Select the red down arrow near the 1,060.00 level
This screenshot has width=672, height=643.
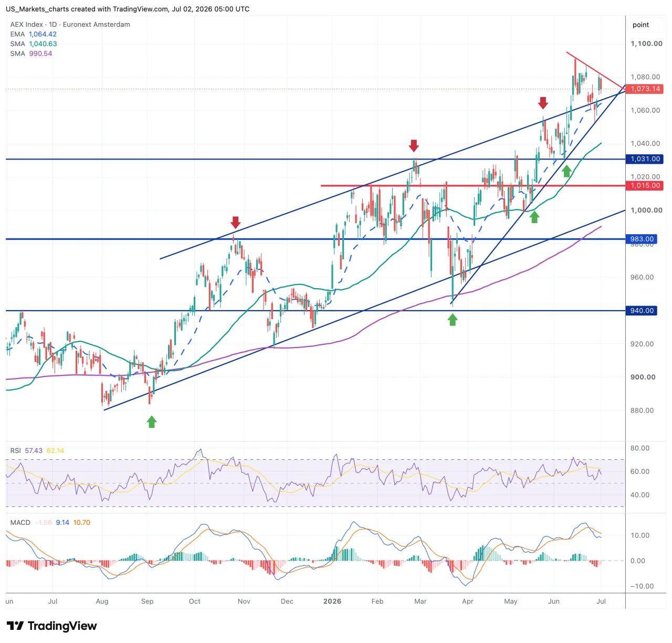543,103
